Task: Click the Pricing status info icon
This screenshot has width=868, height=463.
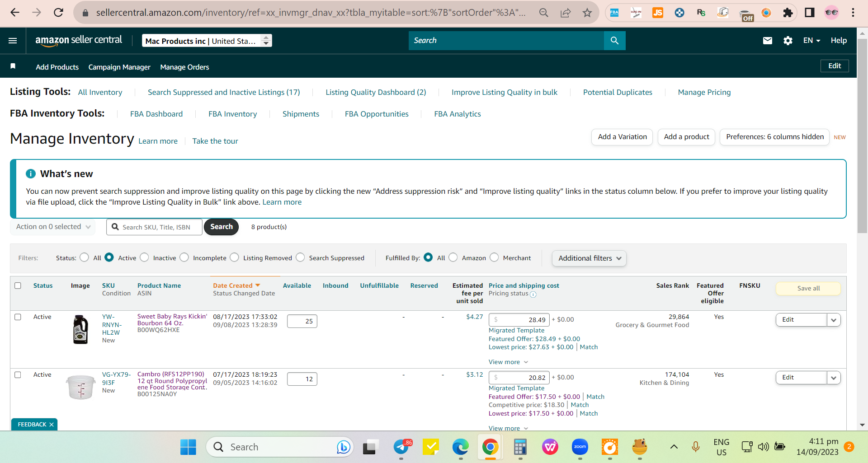Action: 533,295
